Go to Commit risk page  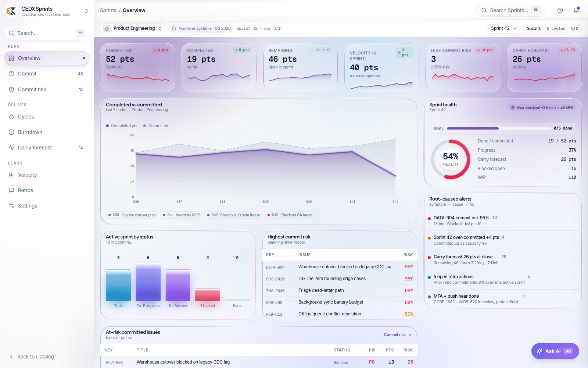(x=47, y=89)
